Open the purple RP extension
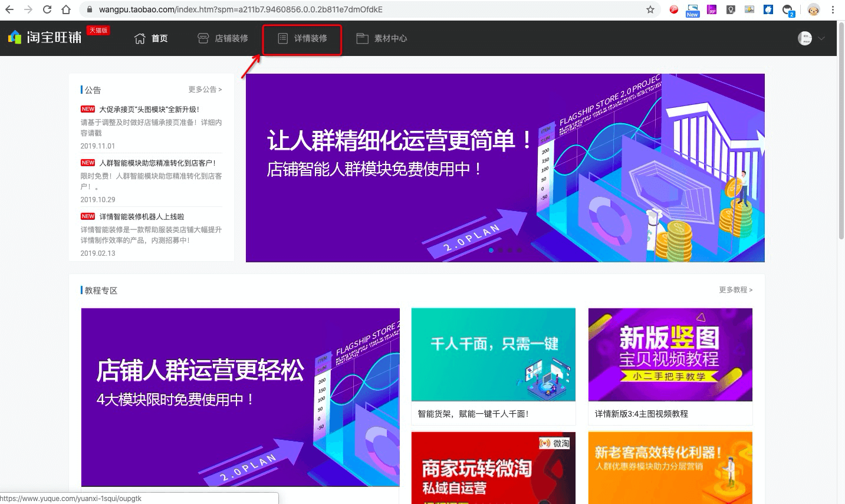Screen dimensions: 845x504 [712, 9]
